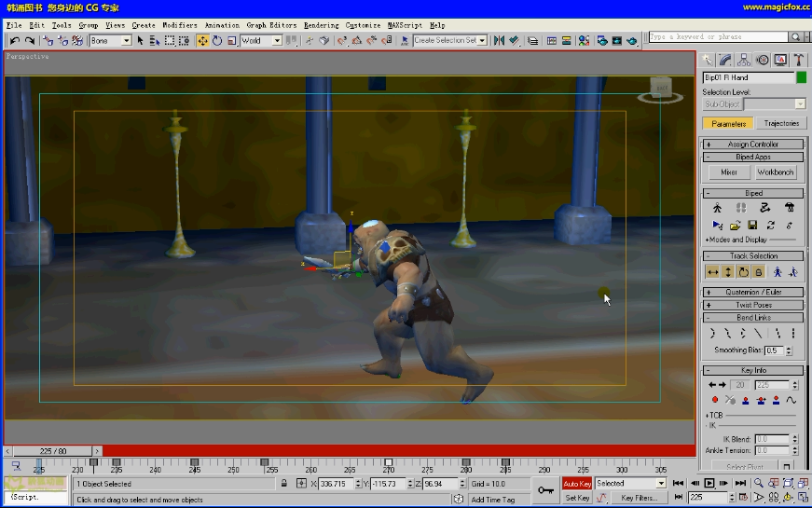Expand the Quaternion / Euler rollout
This screenshot has height=508, width=812.
[x=753, y=292]
